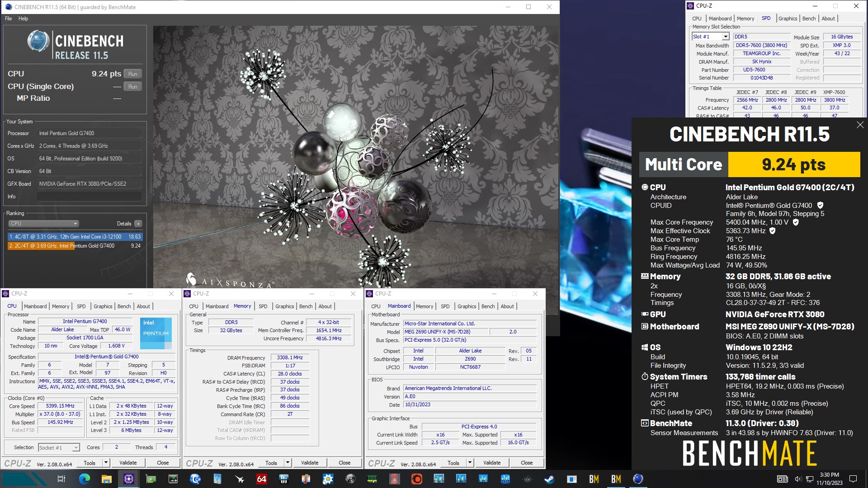Screen dimensions: 868x488
Task: Switch to CPU-Z purple chip taskbar icon
Action: [x=129, y=479]
